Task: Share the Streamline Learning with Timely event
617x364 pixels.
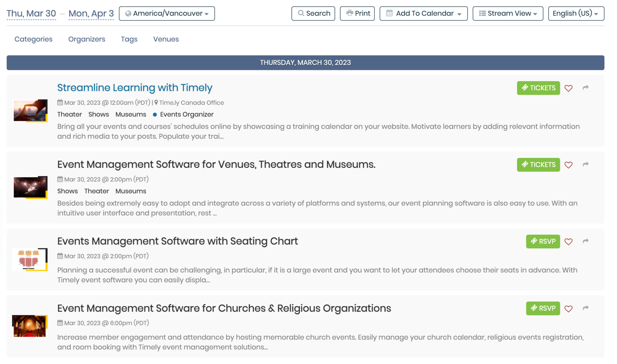Action: click(586, 88)
